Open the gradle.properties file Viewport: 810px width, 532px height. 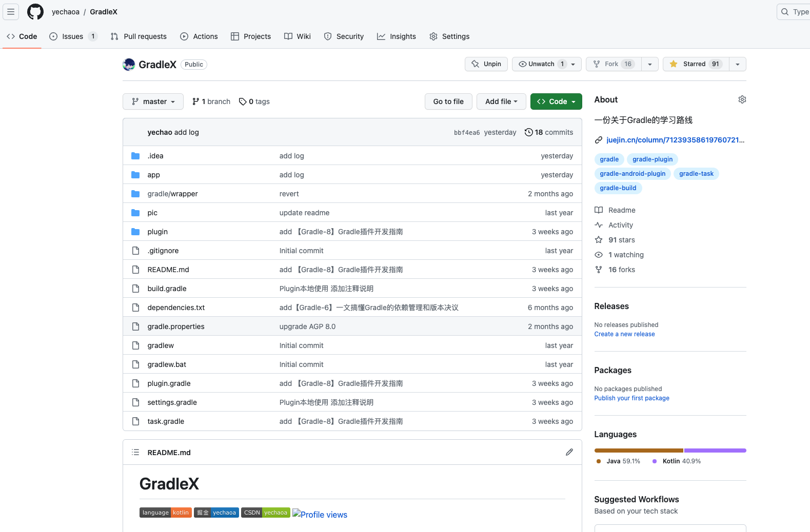pyautogui.click(x=176, y=326)
